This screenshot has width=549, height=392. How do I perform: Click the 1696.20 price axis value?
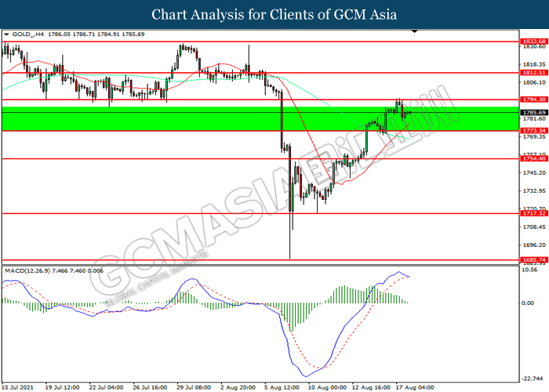[x=534, y=245]
